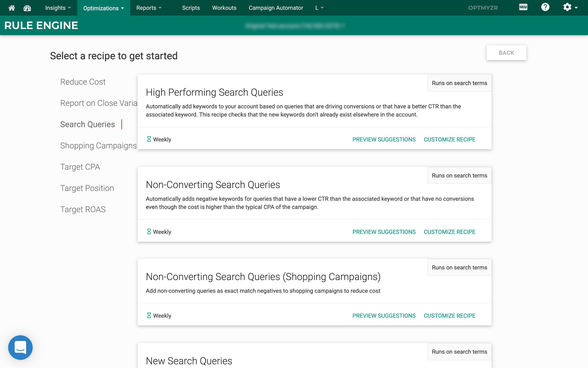
Task: Expand the Reports dropdown menu
Action: click(x=149, y=8)
